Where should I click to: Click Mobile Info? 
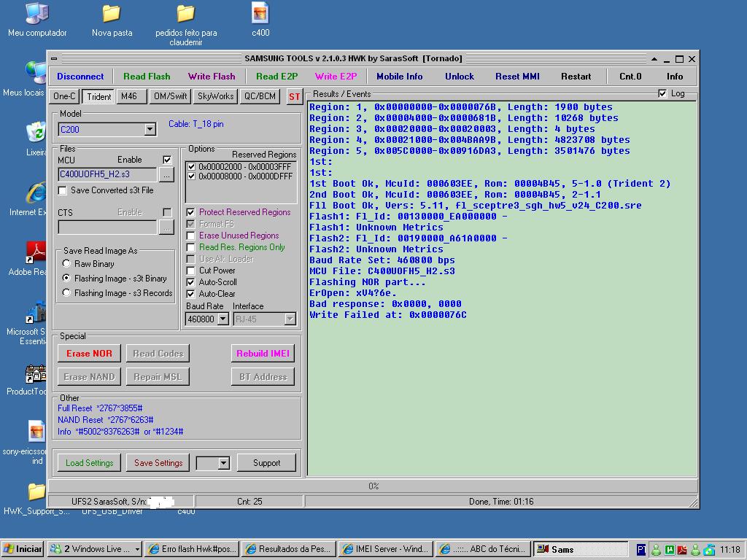[x=400, y=76]
